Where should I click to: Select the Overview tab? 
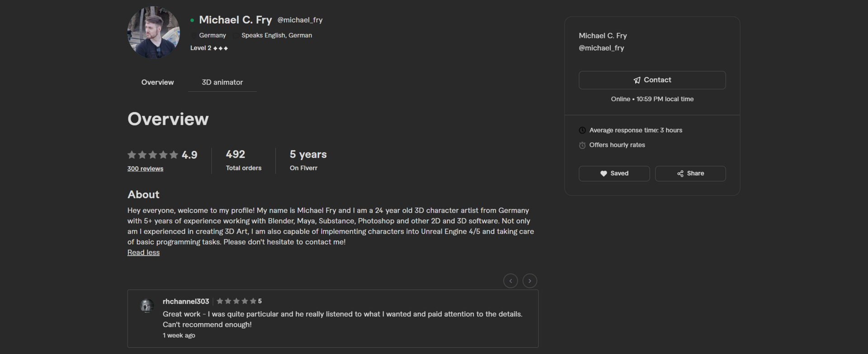(157, 82)
